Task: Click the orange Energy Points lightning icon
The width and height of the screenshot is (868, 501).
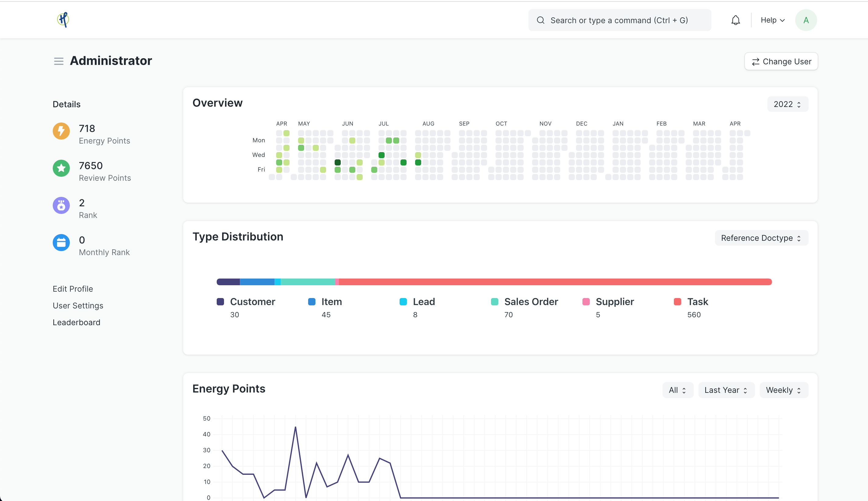Action: pyautogui.click(x=61, y=131)
